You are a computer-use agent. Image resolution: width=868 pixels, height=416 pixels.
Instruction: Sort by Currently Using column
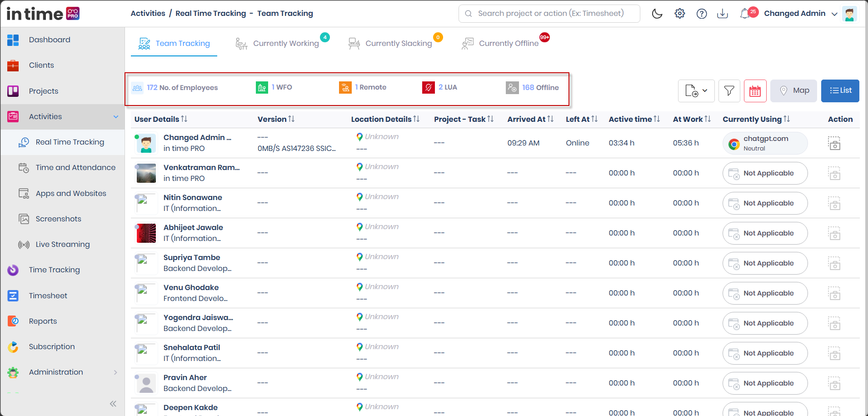756,119
